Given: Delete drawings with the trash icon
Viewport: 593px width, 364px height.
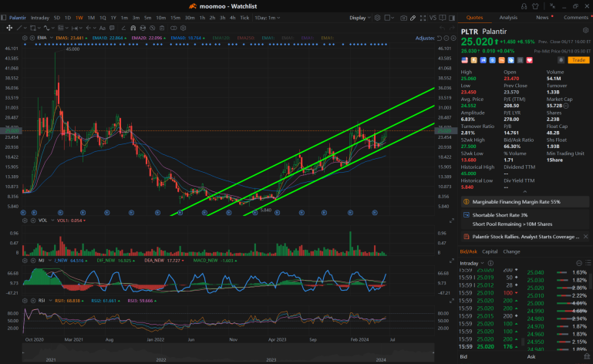Looking at the screenshot, I should pyautogui.click(x=162, y=28).
